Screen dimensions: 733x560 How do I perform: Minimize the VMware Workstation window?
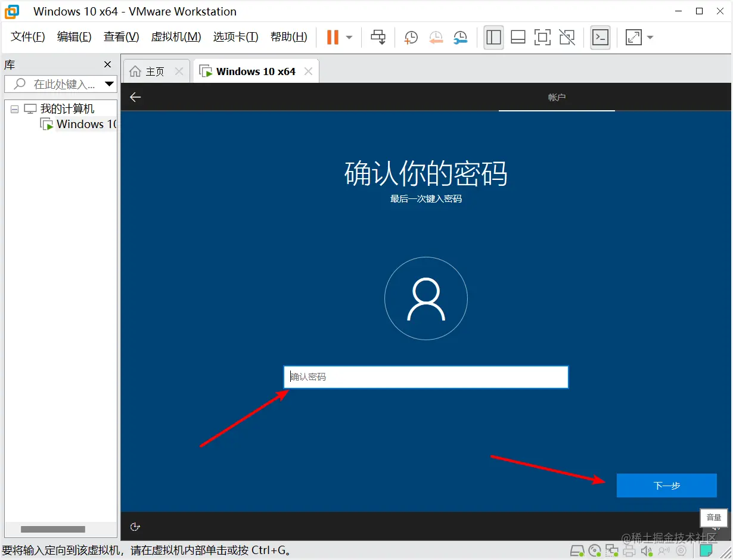678,11
